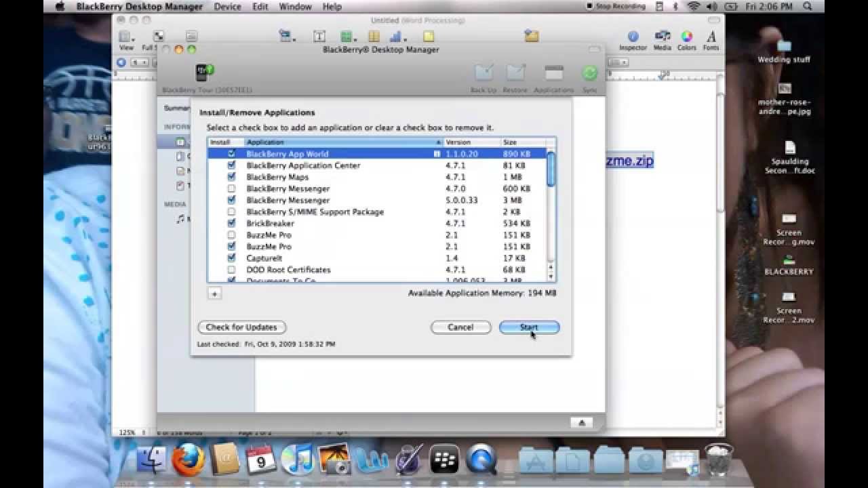Image resolution: width=868 pixels, height=488 pixels.
Task: Click Application column sort arrow
Action: coord(438,142)
